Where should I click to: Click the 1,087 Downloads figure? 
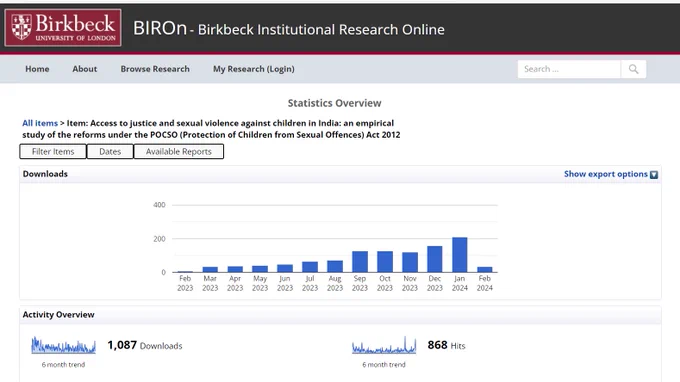(145, 345)
